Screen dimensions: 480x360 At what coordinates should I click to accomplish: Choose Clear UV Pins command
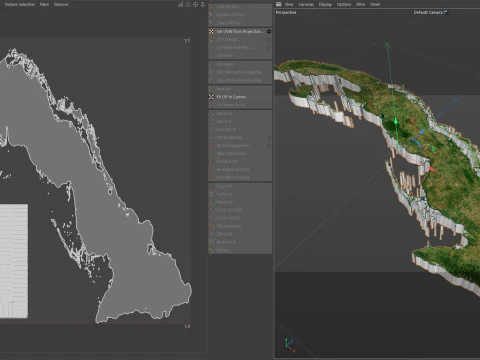240,23
